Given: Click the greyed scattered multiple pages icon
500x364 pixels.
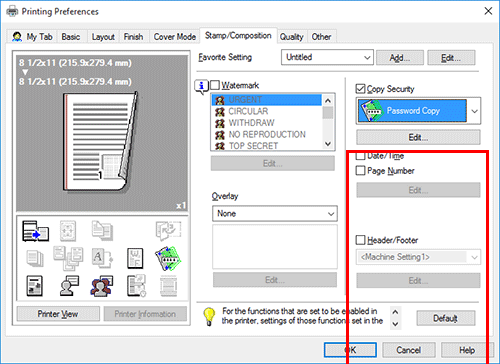Looking at the screenshot, I should 68,258.
